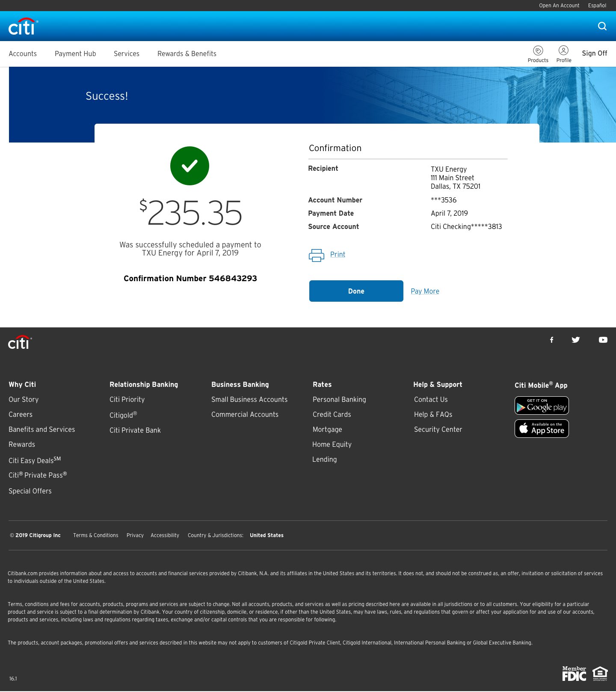This screenshot has width=616, height=692.
Task: Open the search magnifier icon
Action: [x=602, y=26]
